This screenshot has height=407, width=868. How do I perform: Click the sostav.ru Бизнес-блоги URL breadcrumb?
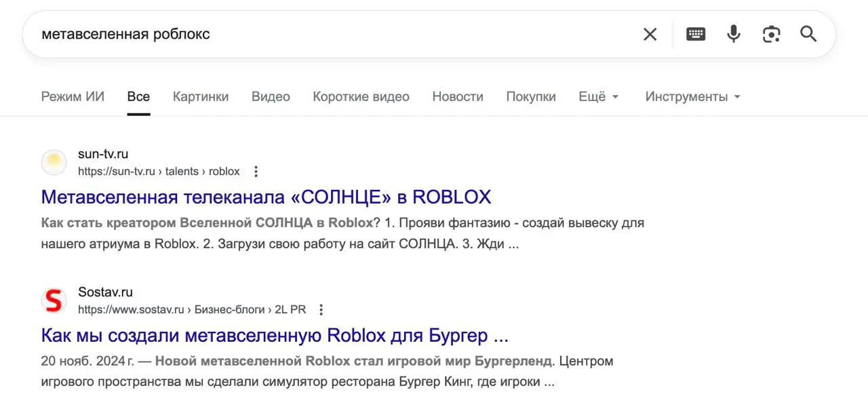pos(192,310)
